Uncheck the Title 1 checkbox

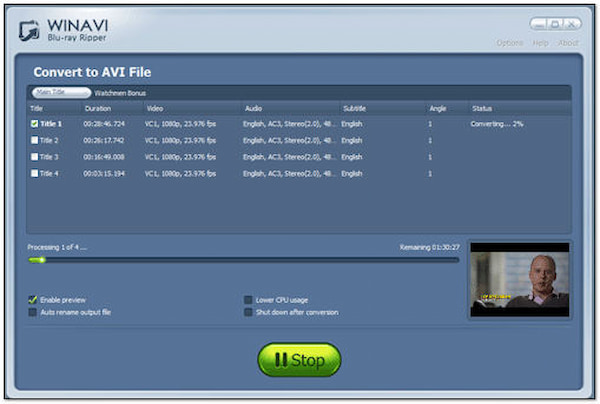click(34, 124)
